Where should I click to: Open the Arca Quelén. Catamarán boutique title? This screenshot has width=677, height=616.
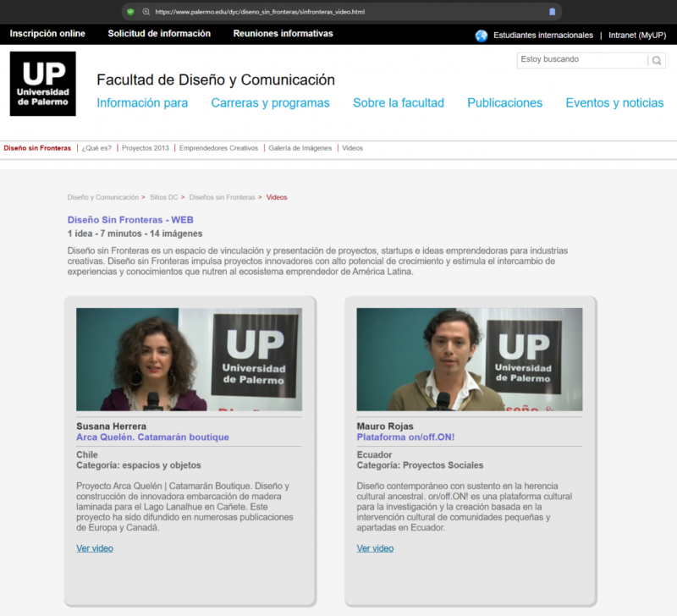coord(152,437)
